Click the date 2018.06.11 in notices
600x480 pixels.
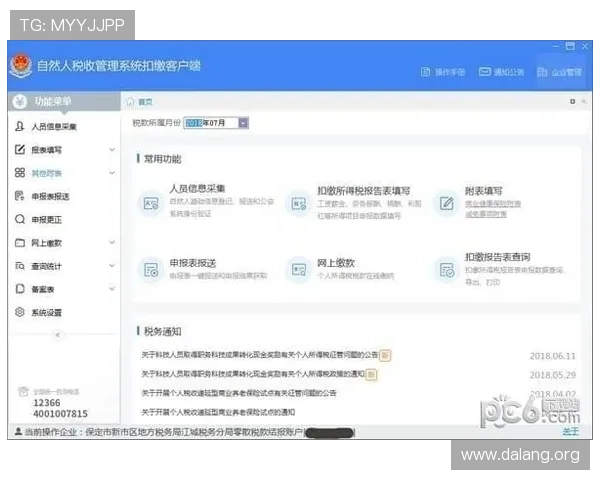coord(553,356)
